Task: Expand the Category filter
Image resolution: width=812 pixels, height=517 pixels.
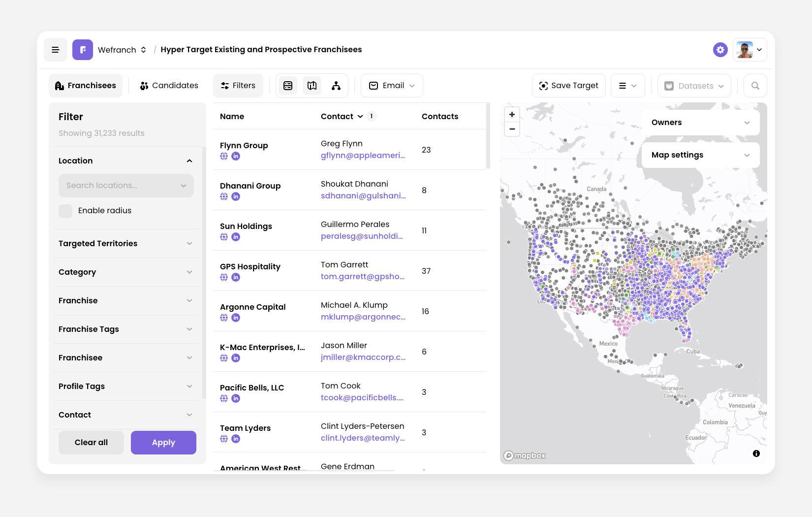Action: [x=125, y=272]
